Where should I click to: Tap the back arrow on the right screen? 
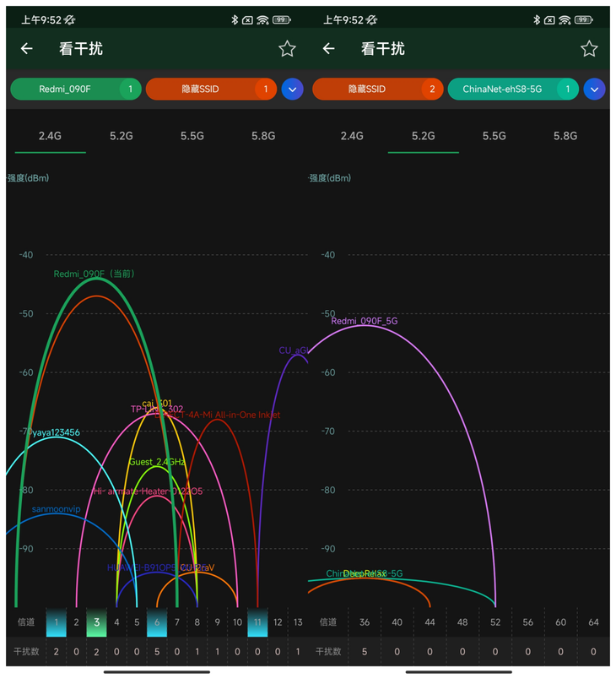point(329,49)
